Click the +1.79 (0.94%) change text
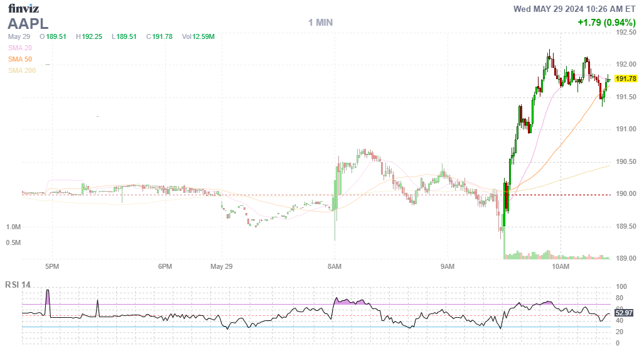 606,23
